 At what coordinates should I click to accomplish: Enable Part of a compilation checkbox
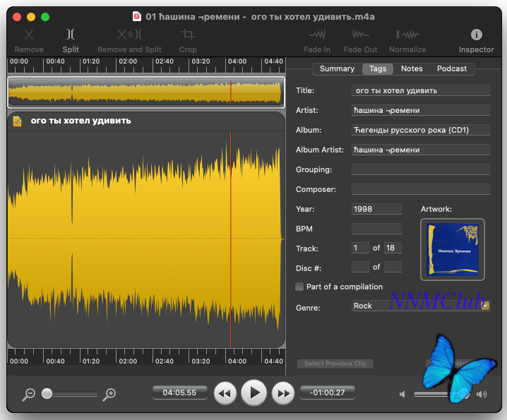point(299,287)
